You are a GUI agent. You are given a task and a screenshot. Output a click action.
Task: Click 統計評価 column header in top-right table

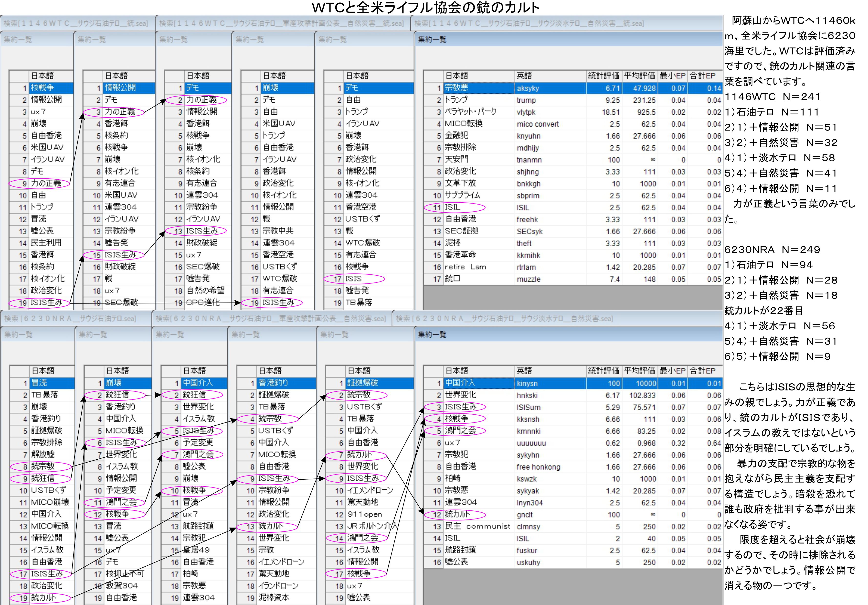click(603, 76)
